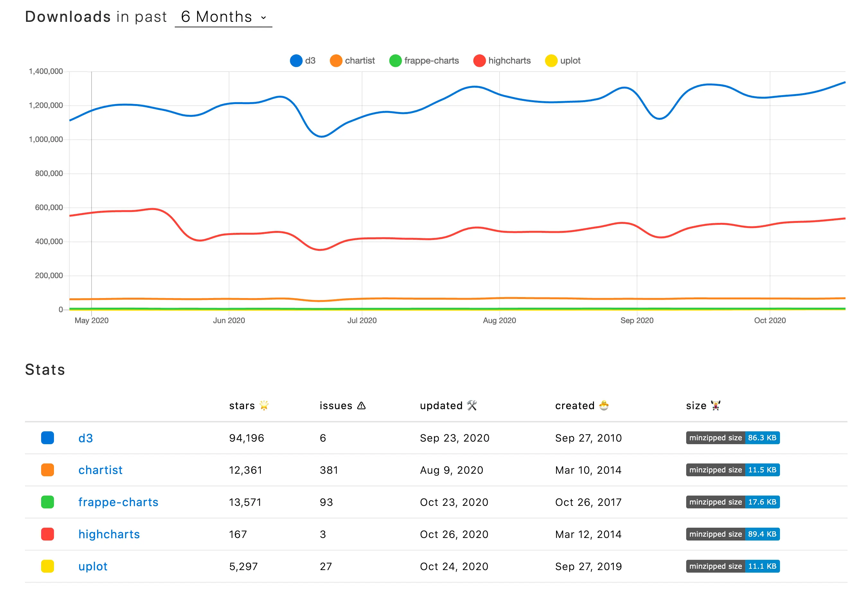Click chartist updated date Aug 9, 2020
868x607 pixels.
click(x=452, y=470)
